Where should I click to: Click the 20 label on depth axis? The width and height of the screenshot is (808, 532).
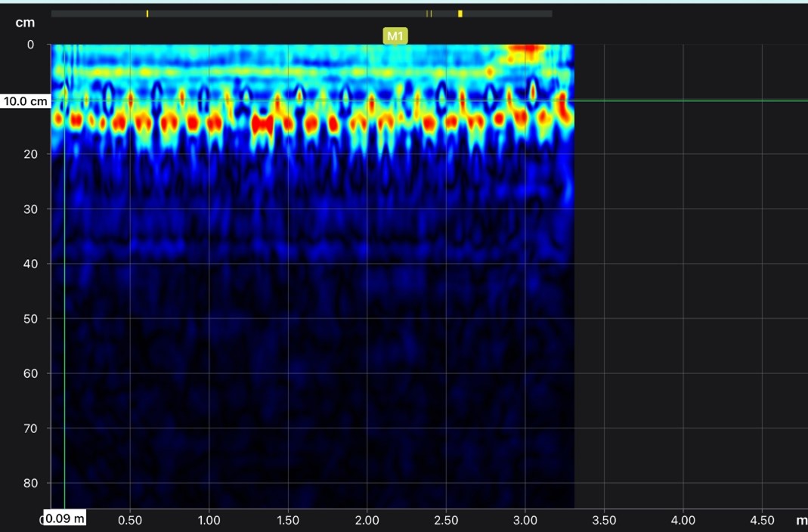(31, 154)
